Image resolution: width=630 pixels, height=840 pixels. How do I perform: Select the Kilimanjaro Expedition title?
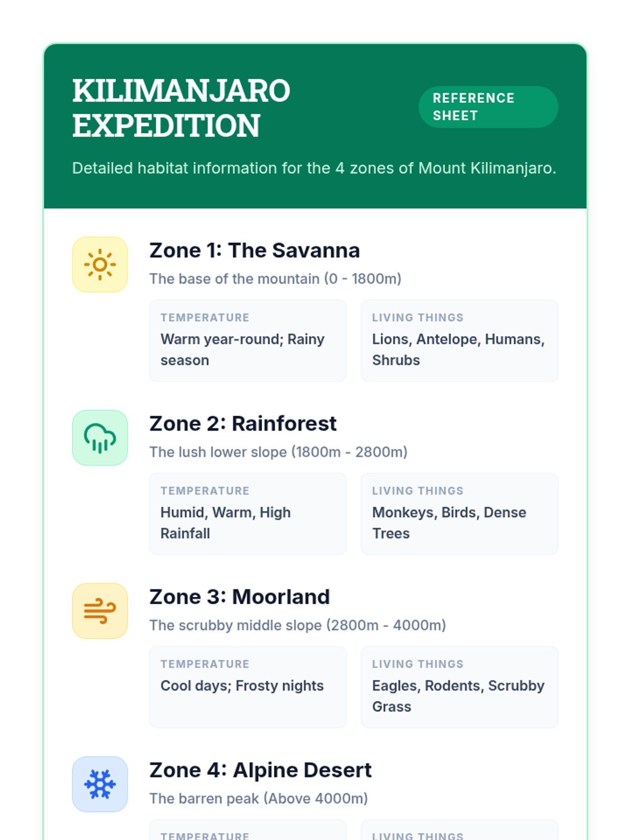coord(181,108)
